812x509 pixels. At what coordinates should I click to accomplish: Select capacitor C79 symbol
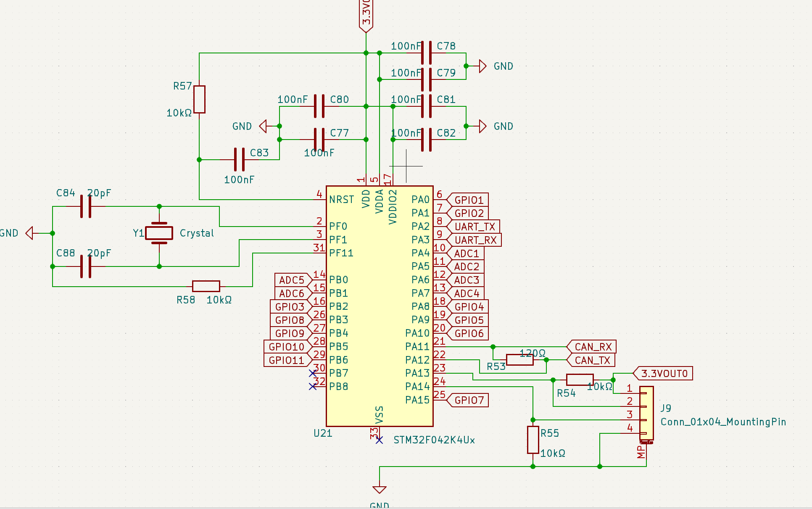pyautogui.click(x=427, y=79)
